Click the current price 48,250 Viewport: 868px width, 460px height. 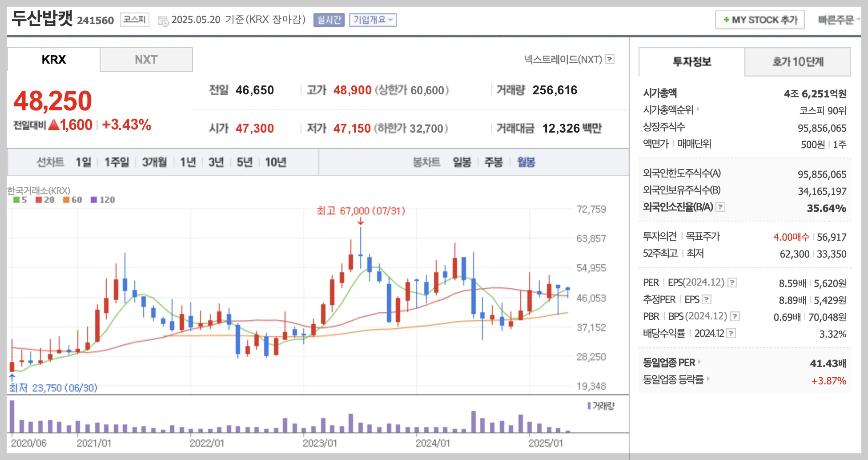point(53,101)
